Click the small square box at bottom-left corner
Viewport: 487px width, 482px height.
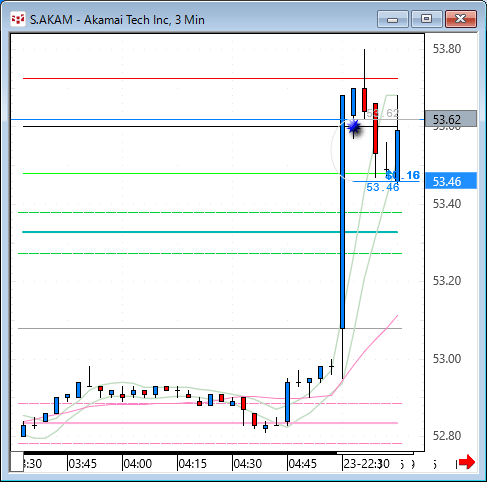click(x=17, y=462)
